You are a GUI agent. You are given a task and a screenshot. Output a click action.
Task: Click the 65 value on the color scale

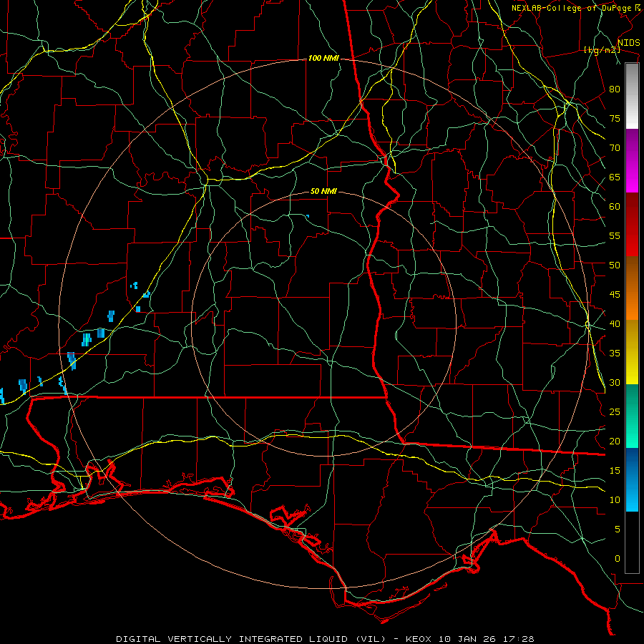615,177
